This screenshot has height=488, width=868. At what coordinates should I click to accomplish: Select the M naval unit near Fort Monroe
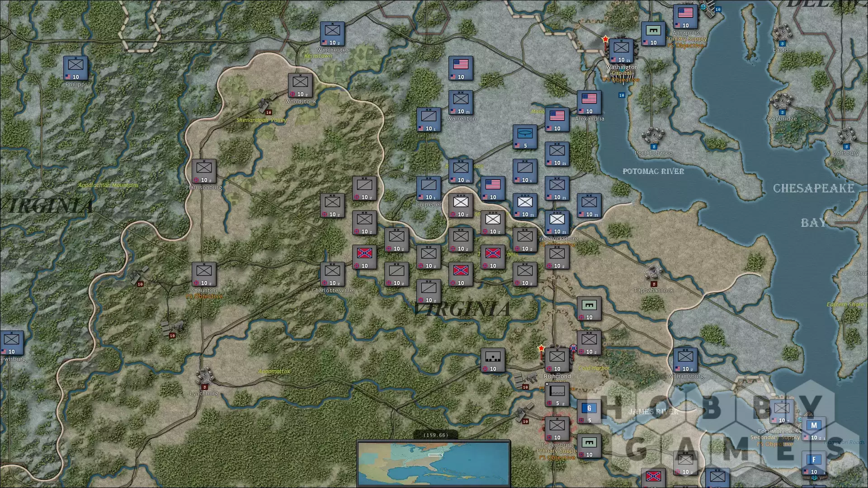(814, 429)
